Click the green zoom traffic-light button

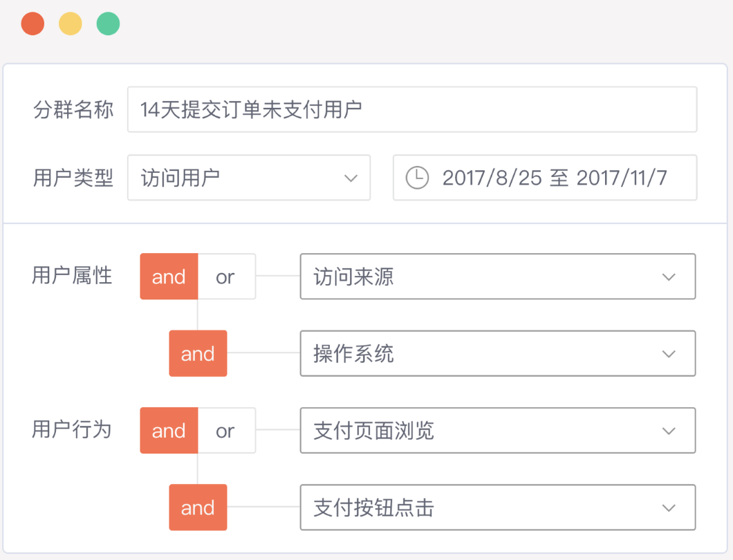coord(108,23)
